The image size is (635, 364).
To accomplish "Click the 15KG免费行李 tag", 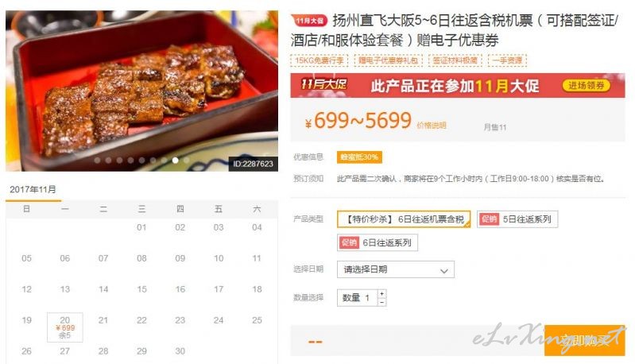I will (319, 60).
